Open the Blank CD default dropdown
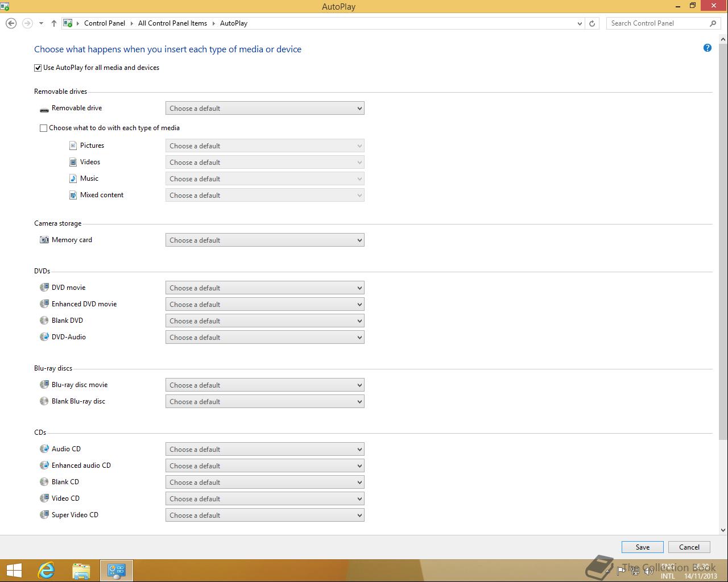The image size is (728, 582). click(x=265, y=483)
